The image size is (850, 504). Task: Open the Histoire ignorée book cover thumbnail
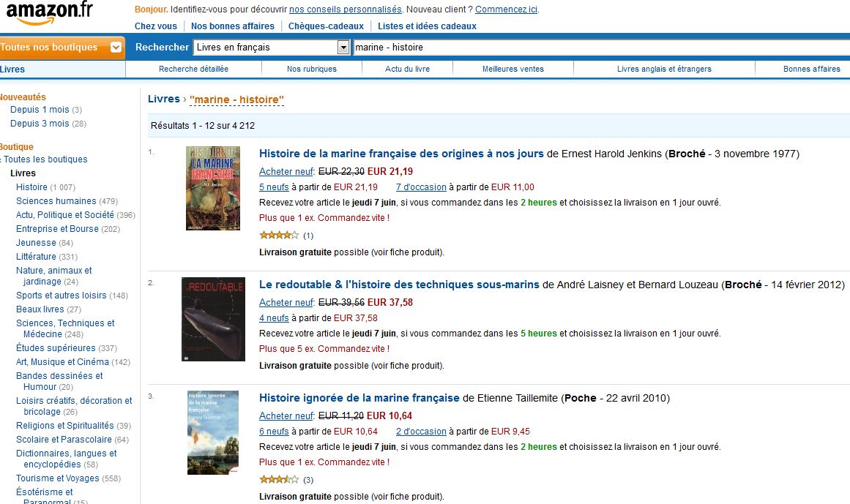(213, 432)
